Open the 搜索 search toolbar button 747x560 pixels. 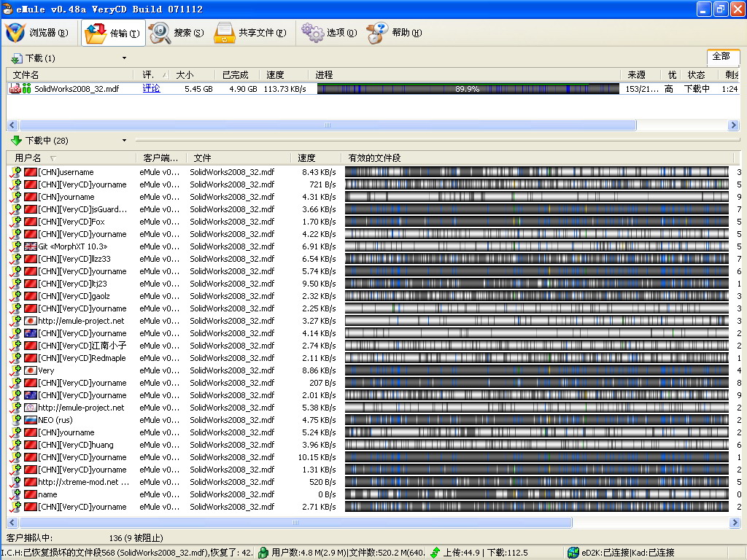coord(177,33)
